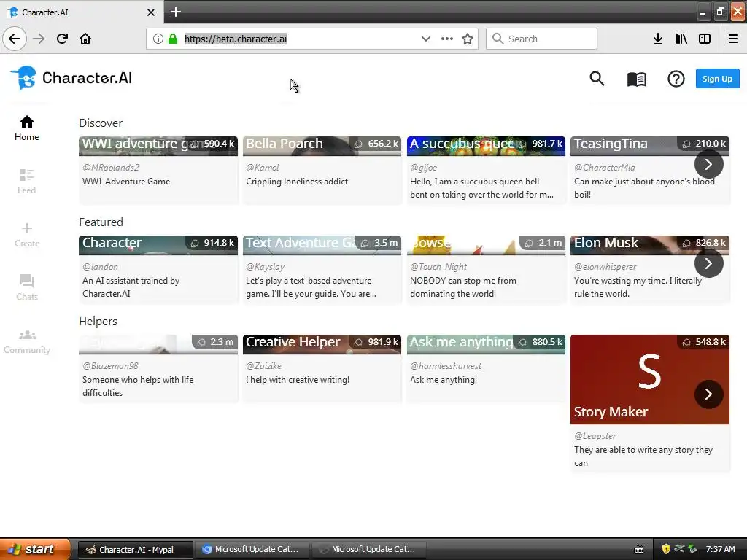Show site information icon in address bar
The width and height of the screenshot is (747, 560).
[x=158, y=39]
